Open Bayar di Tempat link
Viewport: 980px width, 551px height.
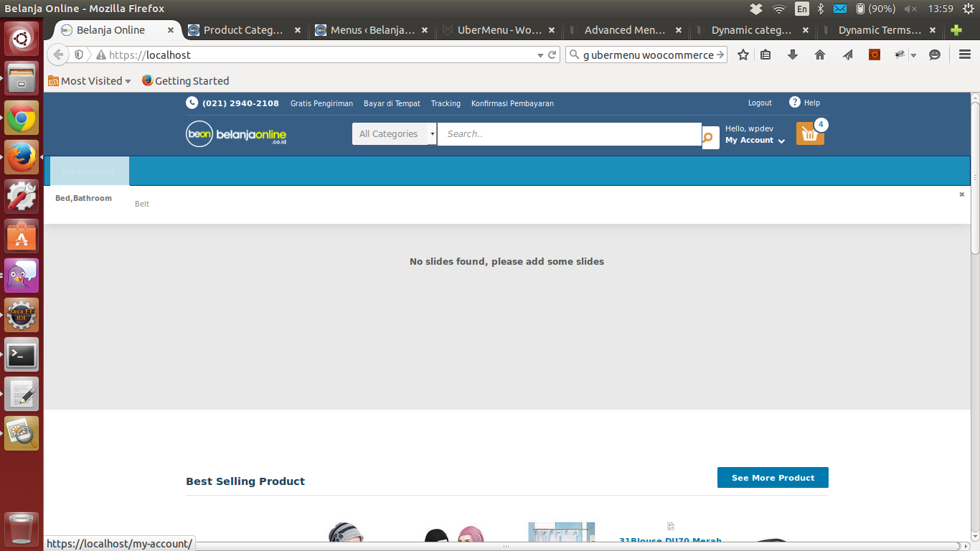pyautogui.click(x=392, y=103)
